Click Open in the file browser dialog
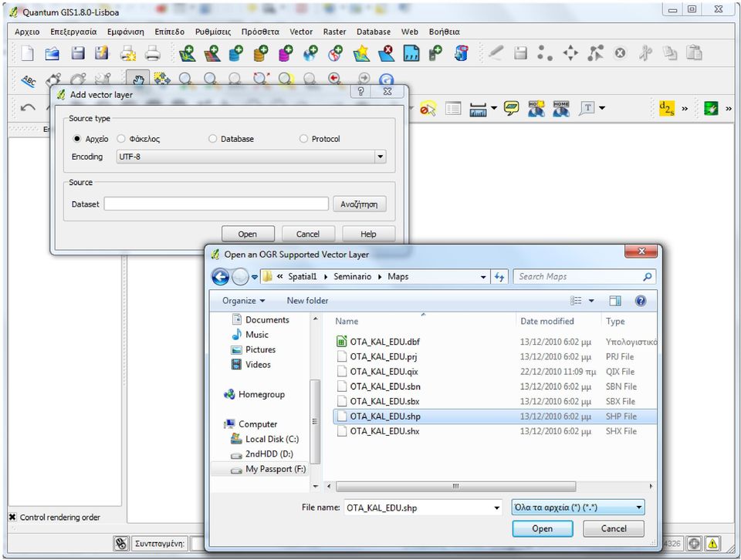This screenshot has width=741, height=560. point(542,528)
